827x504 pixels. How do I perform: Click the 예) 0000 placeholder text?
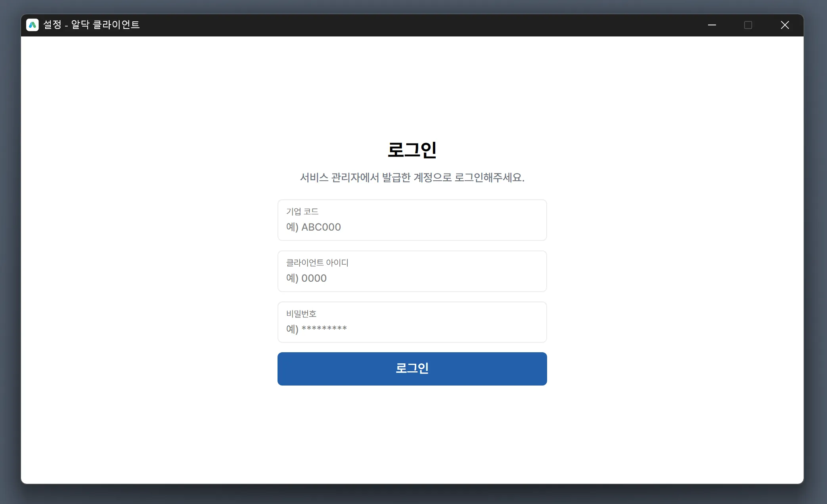click(306, 278)
